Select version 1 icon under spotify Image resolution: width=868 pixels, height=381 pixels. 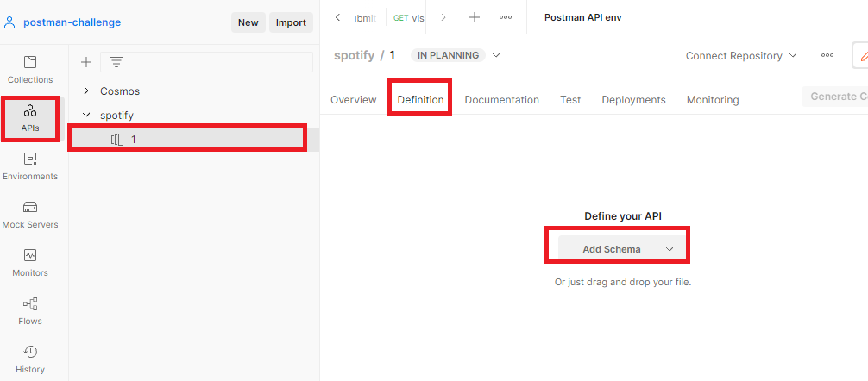(117, 140)
